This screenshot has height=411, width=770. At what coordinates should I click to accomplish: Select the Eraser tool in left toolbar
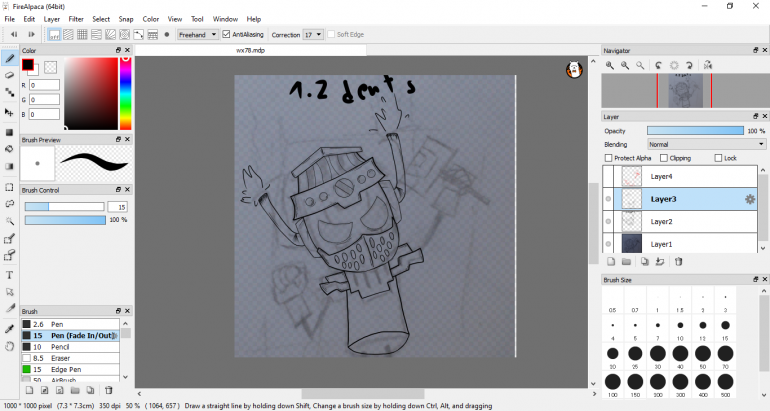[10, 75]
